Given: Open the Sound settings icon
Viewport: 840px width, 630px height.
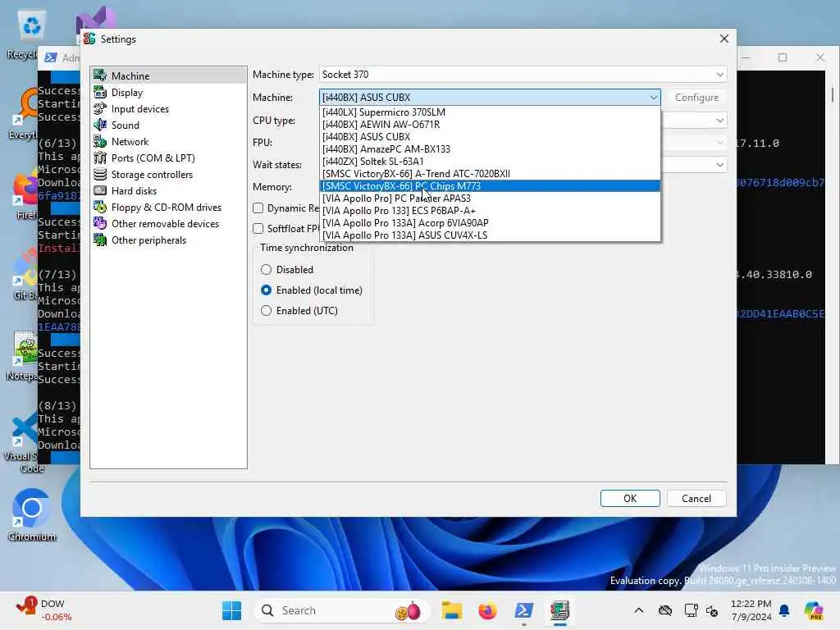Looking at the screenshot, I should coord(100,126).
